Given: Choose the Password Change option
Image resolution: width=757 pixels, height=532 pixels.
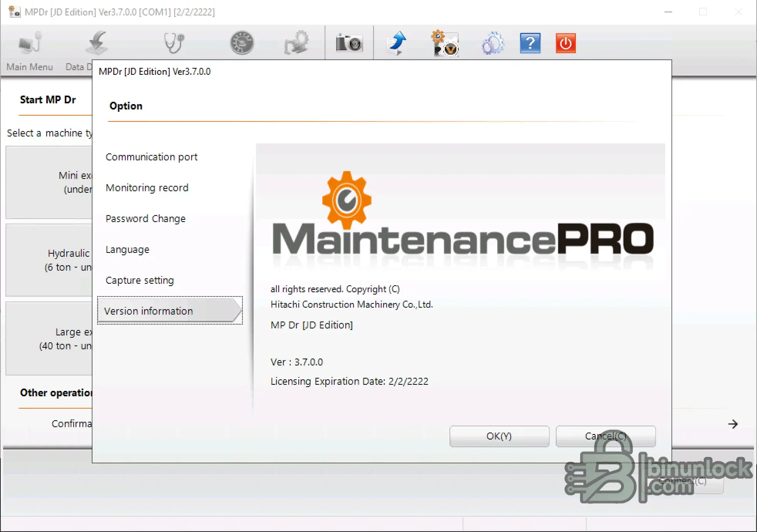Looking at the screenshot, I should coord(145,219).
